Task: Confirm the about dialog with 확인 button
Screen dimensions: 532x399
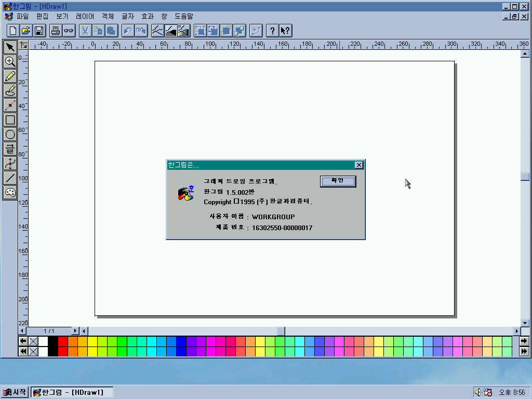Action: (338, 181)
